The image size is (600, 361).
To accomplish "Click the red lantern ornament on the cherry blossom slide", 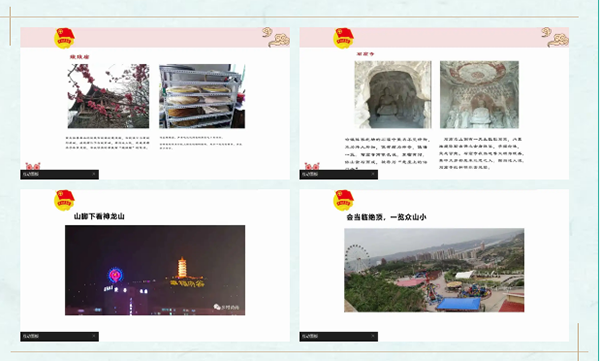I will click(33, 166).
